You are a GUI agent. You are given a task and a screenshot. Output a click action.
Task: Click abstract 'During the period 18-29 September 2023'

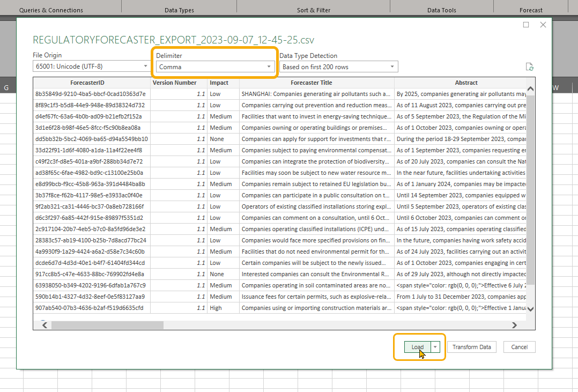(x=461, y=139)
